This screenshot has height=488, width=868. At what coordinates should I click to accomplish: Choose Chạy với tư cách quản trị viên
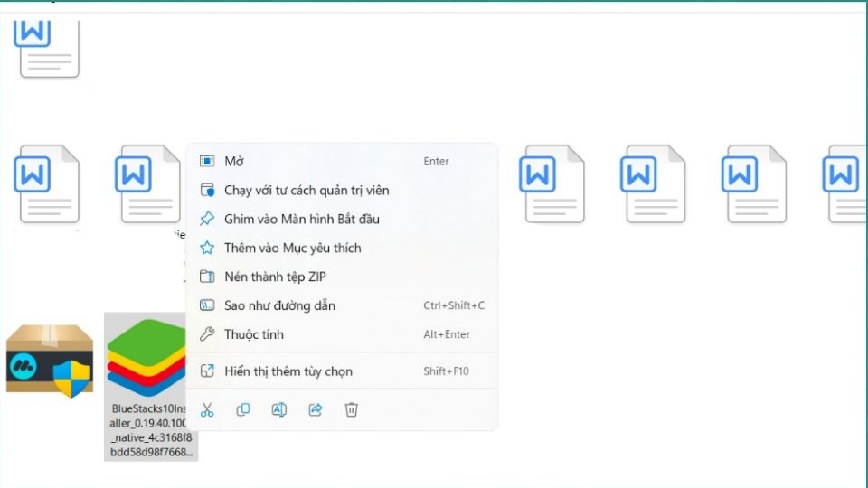pyautogui.click(x=342, y=191)
